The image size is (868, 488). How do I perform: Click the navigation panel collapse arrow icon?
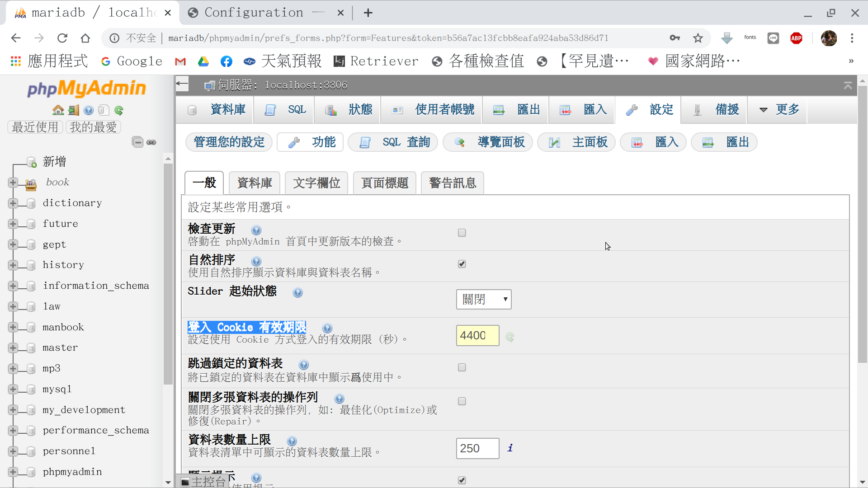[182, 84]
